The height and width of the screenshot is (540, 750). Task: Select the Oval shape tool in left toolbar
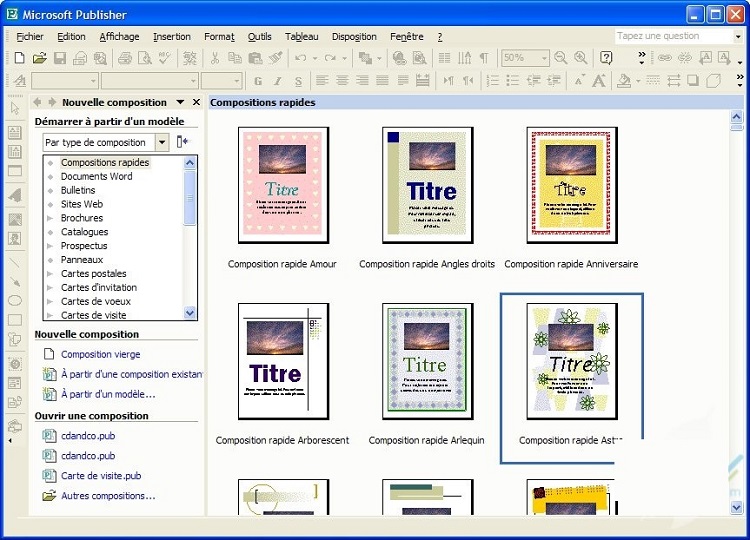pos(15,300)
